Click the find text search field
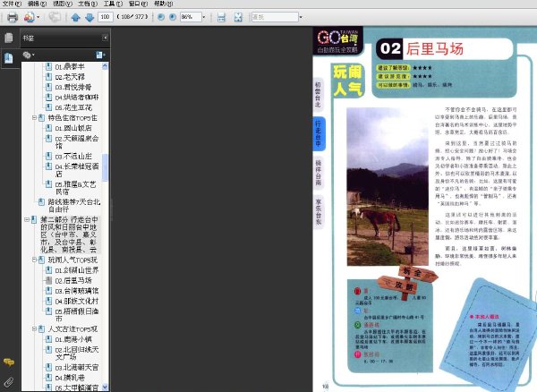The image size is (537, 392). pyautogui.click(x=275, y=17)
